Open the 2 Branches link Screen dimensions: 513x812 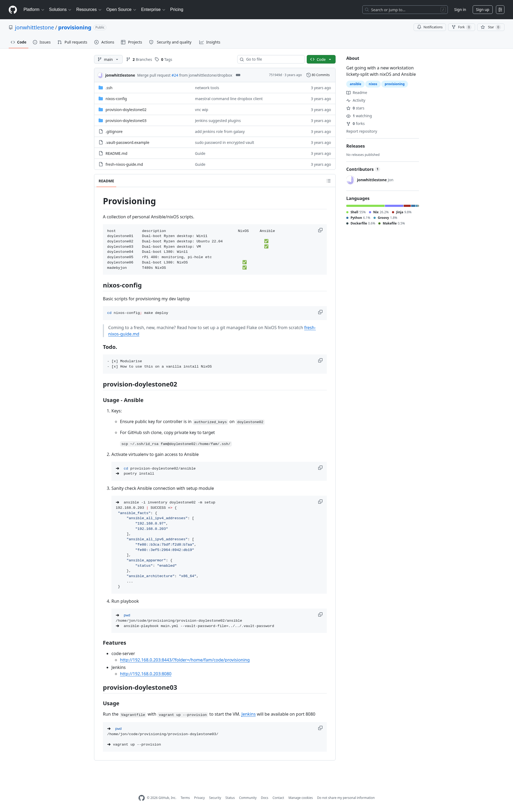tap(139, 59)
